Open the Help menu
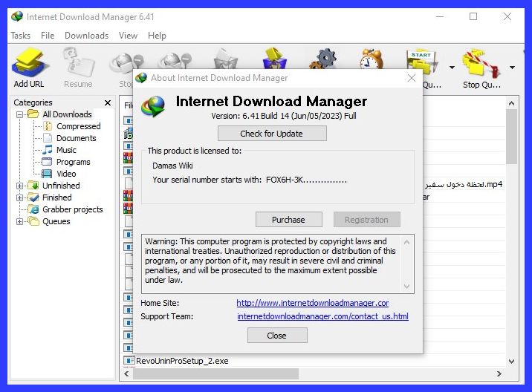This screenshot has height=392, width=532. tap(157, 36)
